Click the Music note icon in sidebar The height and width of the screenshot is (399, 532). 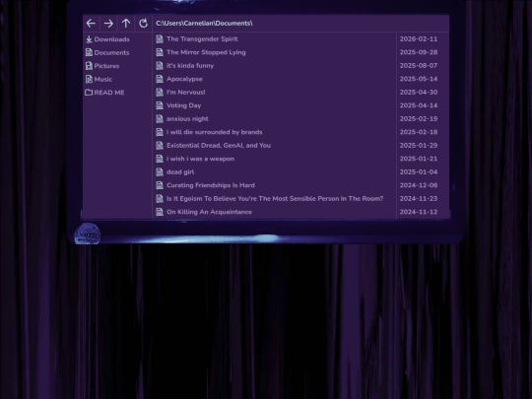pos(89,79)
